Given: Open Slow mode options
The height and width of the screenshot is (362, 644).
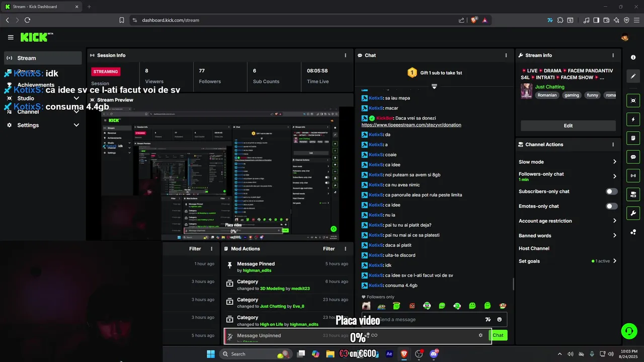Looking at the screenshot, I should pyautogui.click(x=568, y=162).
